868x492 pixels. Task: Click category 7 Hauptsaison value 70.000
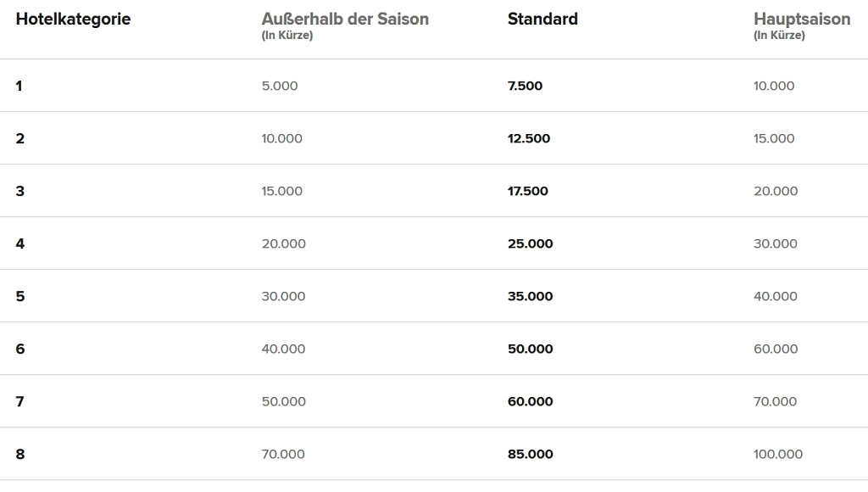point(775,401)
